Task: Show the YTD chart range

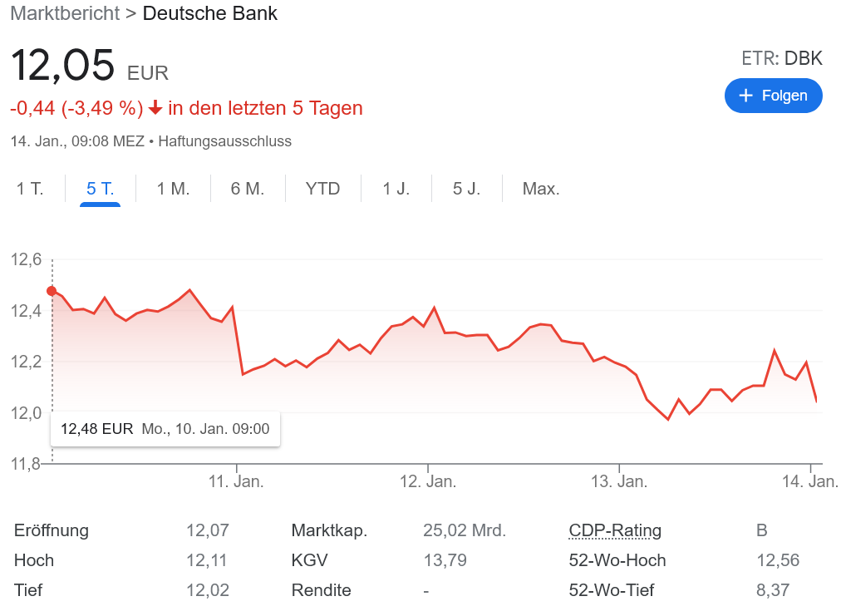Action: [322, 189]
